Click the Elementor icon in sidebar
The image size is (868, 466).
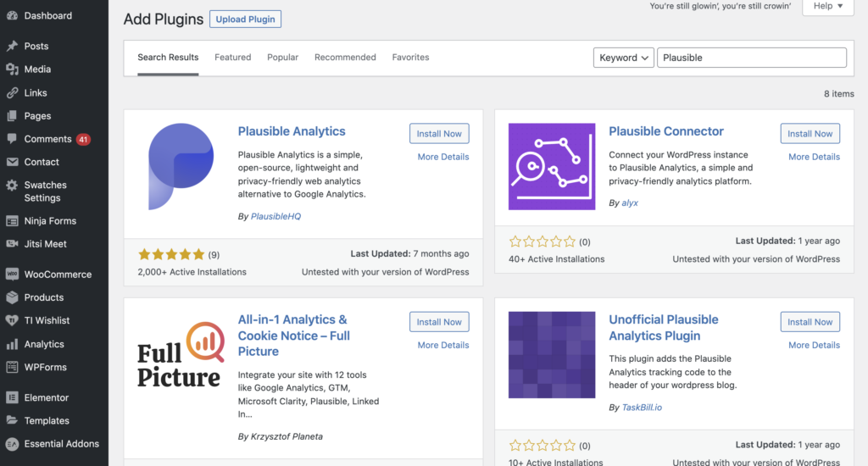(x=12, y=397)
